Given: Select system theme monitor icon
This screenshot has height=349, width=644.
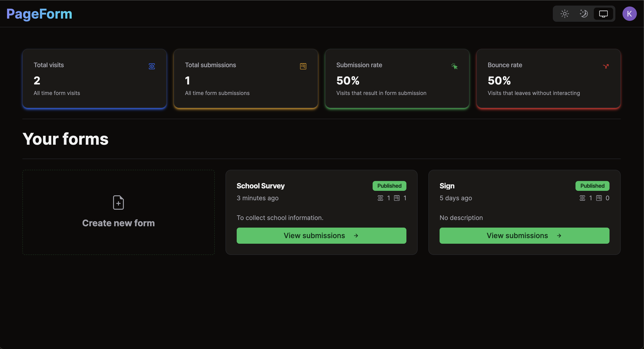Looking at the screenshot, I should point(603,14).
